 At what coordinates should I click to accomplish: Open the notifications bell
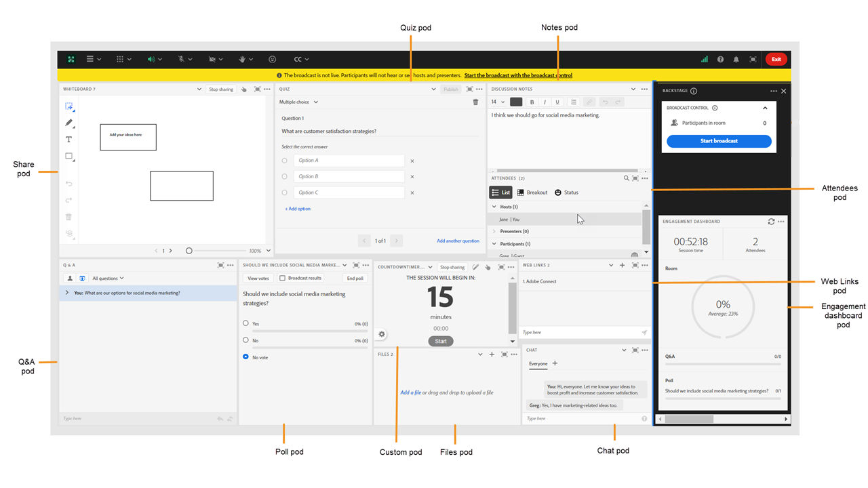(736, 59)
